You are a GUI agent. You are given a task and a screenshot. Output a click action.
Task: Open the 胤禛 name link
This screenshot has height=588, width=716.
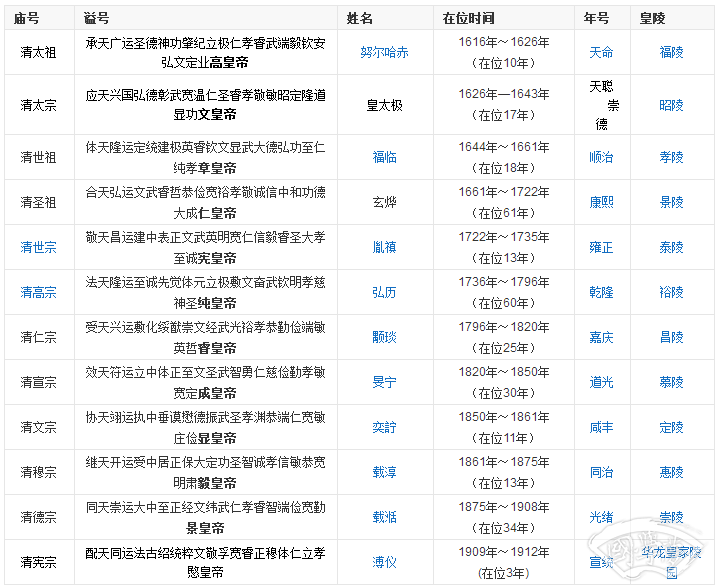click(384, 247)
